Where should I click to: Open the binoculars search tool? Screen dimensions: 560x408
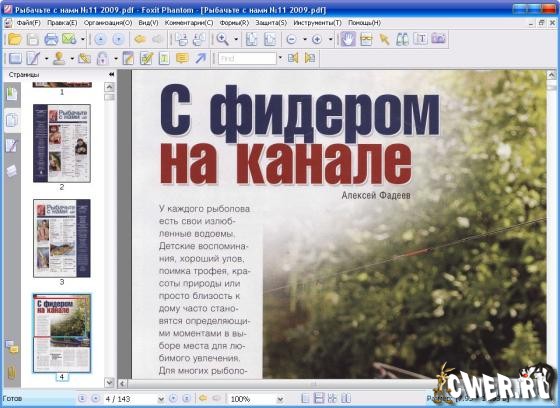click(402, 39)
